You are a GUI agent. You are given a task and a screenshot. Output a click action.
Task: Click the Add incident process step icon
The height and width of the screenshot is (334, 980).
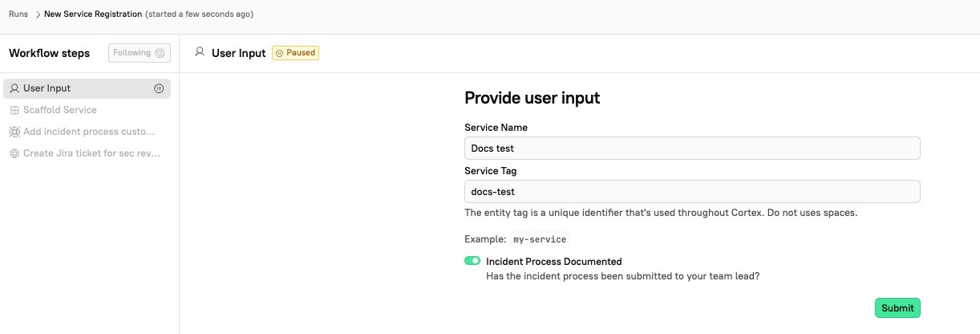pos(14,132)
